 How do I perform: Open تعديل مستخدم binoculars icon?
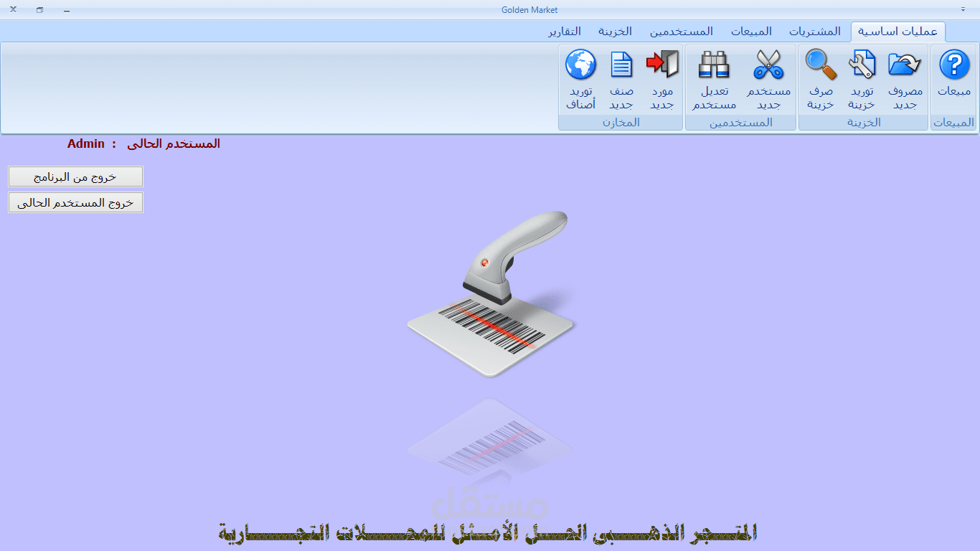click(714, 80)
